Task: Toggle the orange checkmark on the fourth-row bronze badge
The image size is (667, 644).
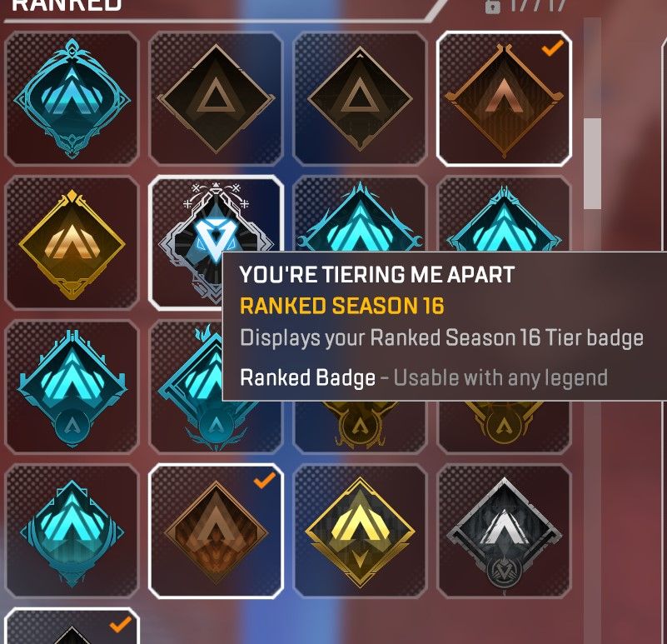Action: tap(264, 480)
